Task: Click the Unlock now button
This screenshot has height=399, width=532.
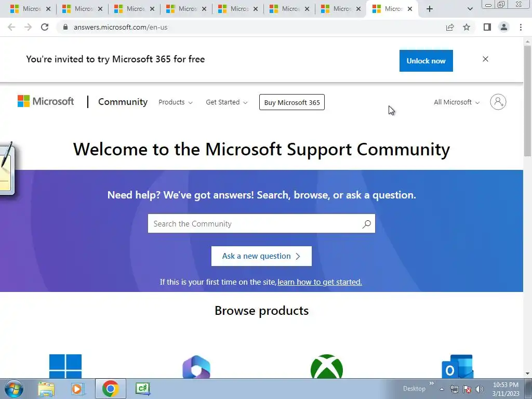Action: pyautogui.click(x=426, y=61)
